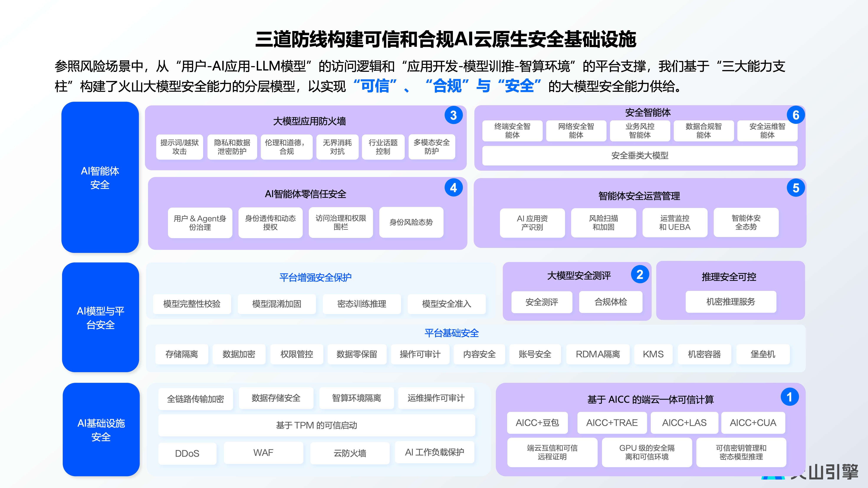Click the "行业话题控制" box
This screenshot has height=488, width=868.
[x=383, y=147]
